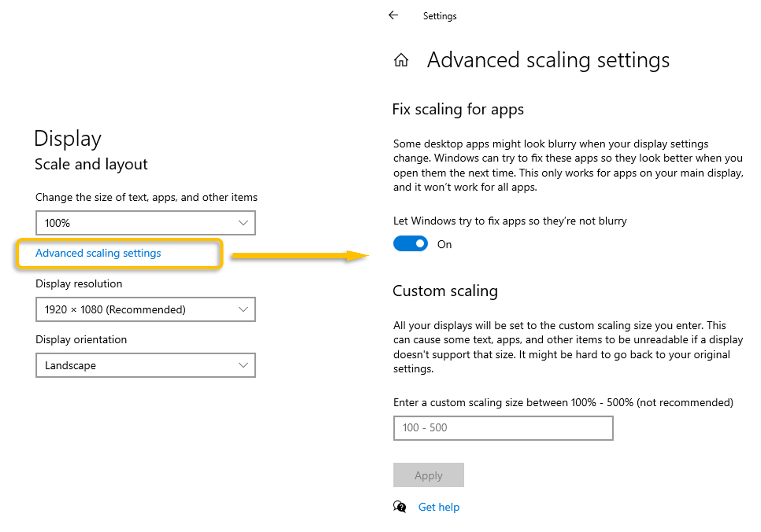Viewport: 761px width, 532px height.
Task: Click the chevron arrow on the 100% scale box
Action: tap(243, 223)
